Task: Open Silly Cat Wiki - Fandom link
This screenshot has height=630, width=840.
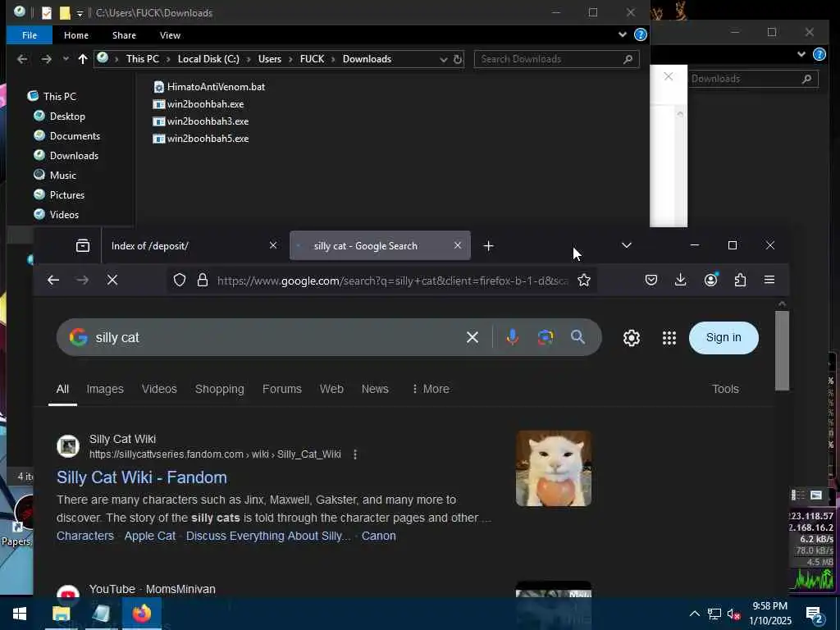Action: (x=142, y=477)
